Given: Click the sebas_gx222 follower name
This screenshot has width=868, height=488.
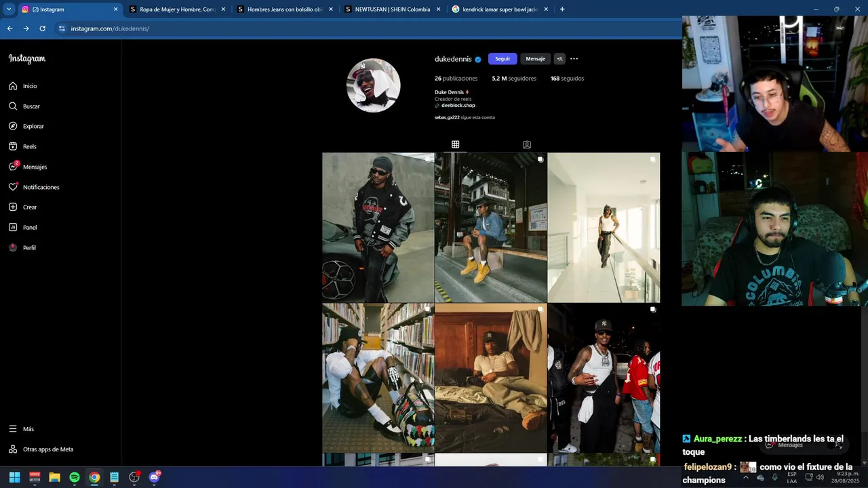Looking at the screenshot, I should point(447,117).
